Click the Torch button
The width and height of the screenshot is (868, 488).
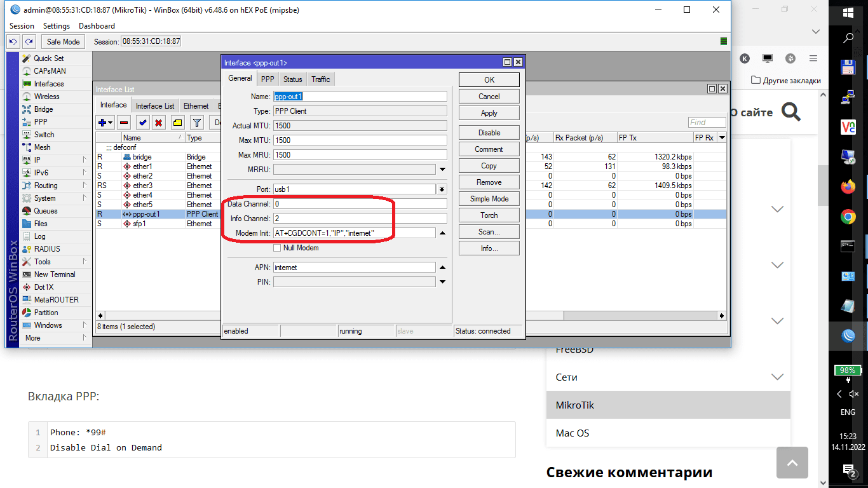(489, 215)
